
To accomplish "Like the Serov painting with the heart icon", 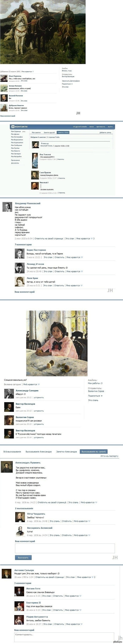I will pyautogui.click(x=38, y=385).
